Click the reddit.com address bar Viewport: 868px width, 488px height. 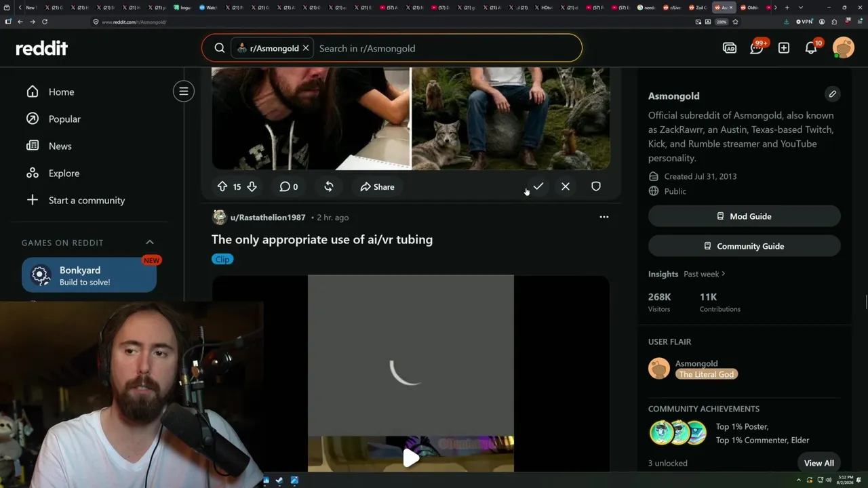[393, 22]
